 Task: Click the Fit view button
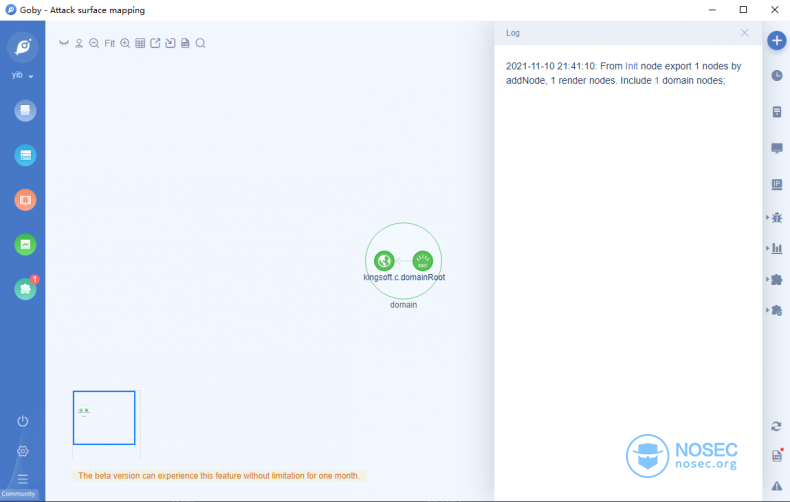(109, 43)
